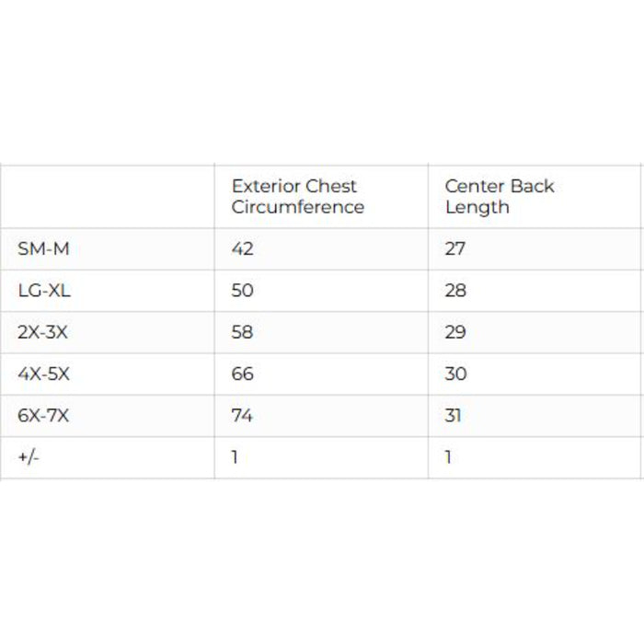
Task: Click chest value 42 for SM-M
Action: click(x=242, y=248)
